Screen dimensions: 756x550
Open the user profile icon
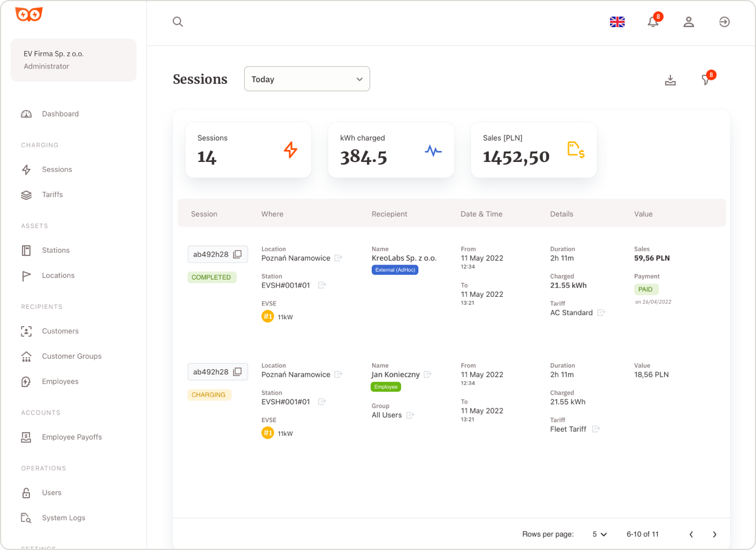click(x=689, y=21)
